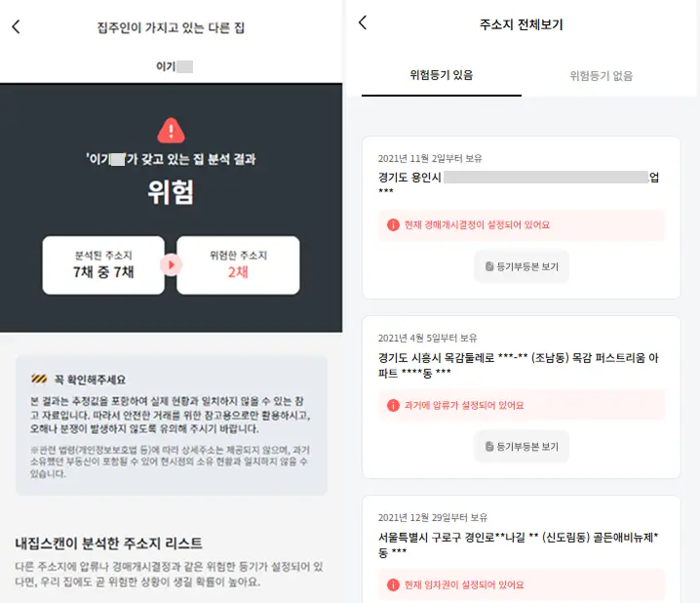Tap 과거에 압류가 설정되어 있어요 warning banner
This screenshot has width=700, height=603.
click(x=522, y=405)
